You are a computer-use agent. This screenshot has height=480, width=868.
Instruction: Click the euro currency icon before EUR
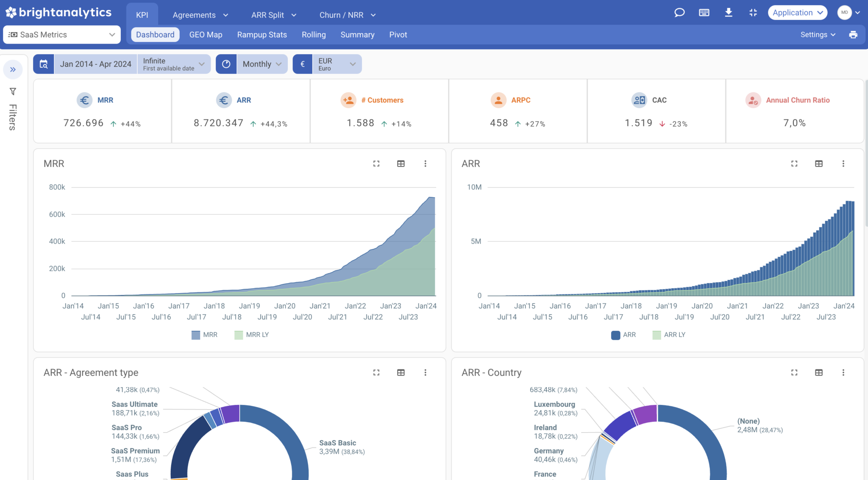coord(303,64)
